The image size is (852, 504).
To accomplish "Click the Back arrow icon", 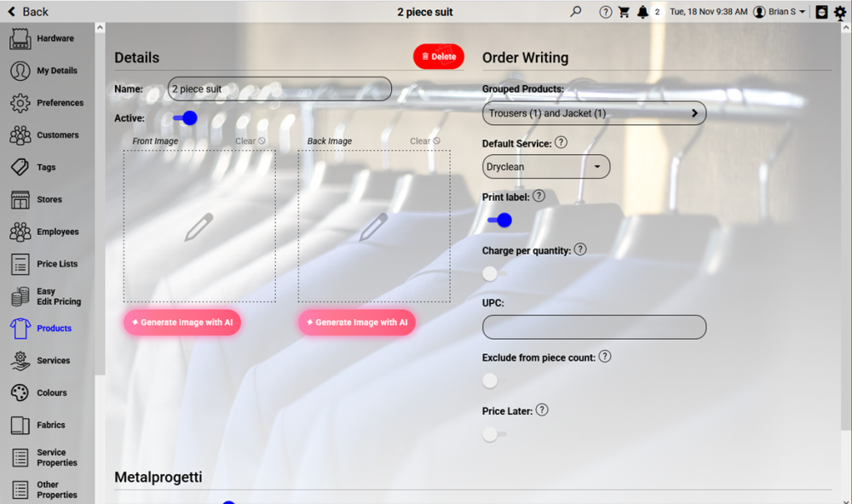I will (x=11, y=11).
